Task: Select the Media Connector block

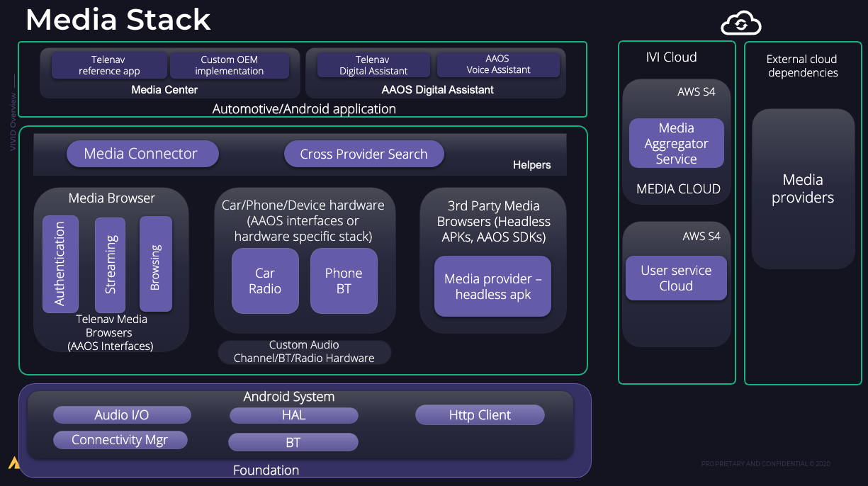Action: tap(142, 154)
